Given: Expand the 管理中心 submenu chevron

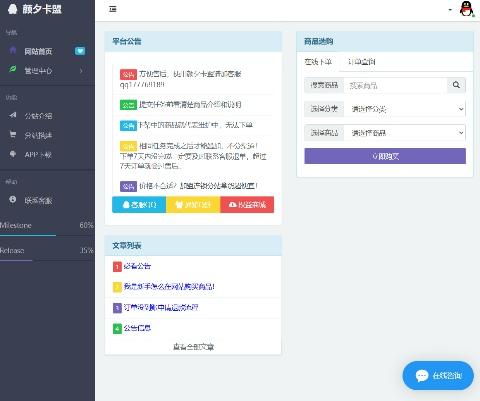Looking at the screenshot, I should [81, 71].
